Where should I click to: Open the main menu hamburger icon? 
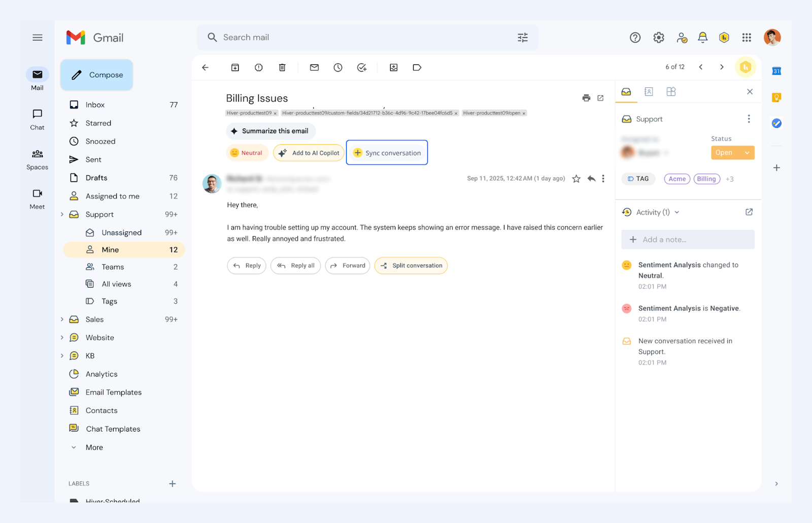37,38
